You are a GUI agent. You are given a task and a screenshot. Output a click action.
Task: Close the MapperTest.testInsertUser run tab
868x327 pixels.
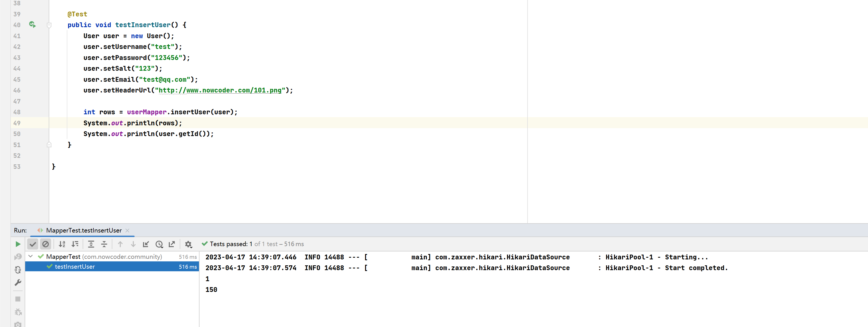tap(127, 230)
